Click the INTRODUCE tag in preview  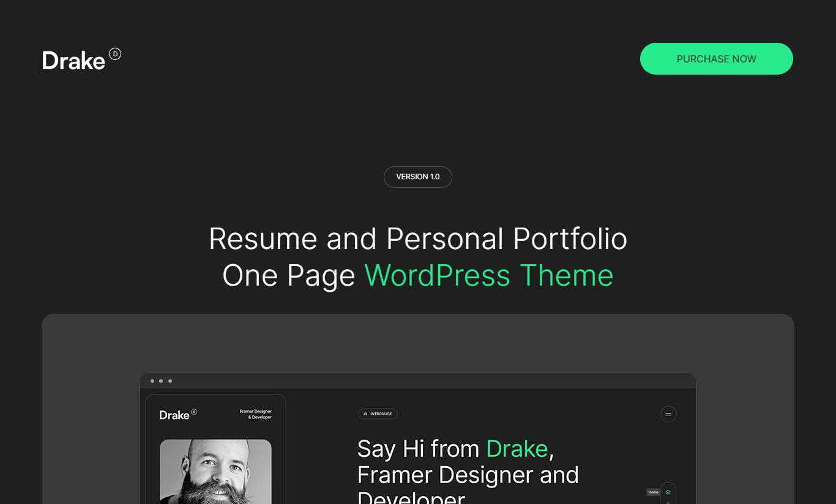[378, 414]
